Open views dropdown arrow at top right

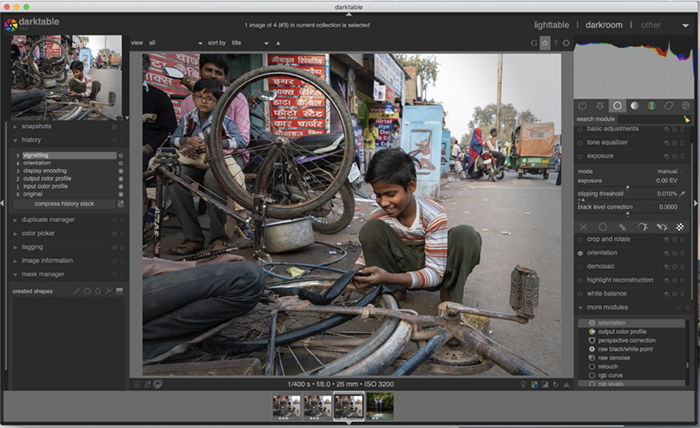click(685, 25)
